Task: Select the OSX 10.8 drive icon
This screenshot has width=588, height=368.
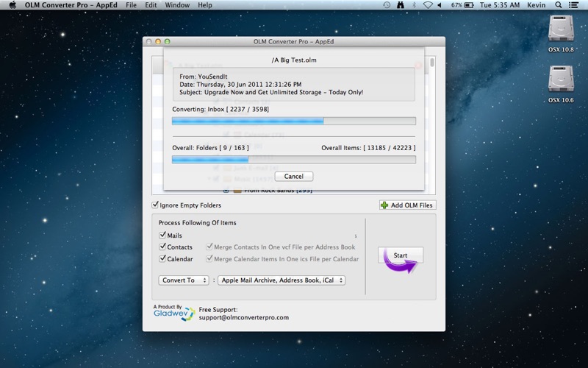Action: pyautogui.click(x=561, y=28)
